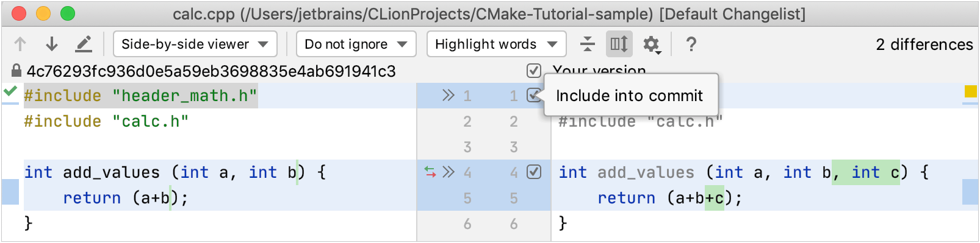Maximize window with green button
Image resolution: width=980 pixels, height=243 pixels.
[x=68, y=13]
